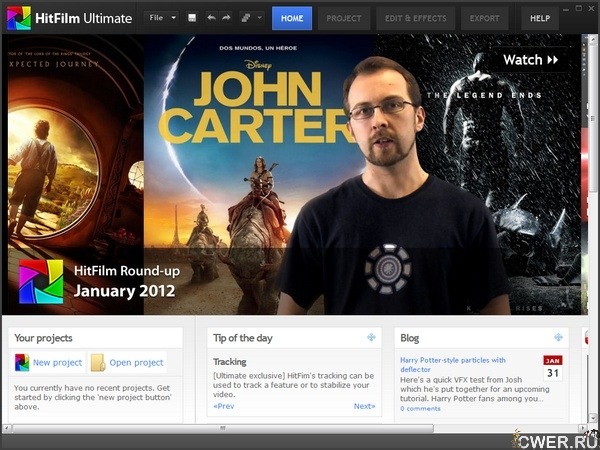Click the Watch button on banner
600x450 pixels.
(x=531, y=60)
